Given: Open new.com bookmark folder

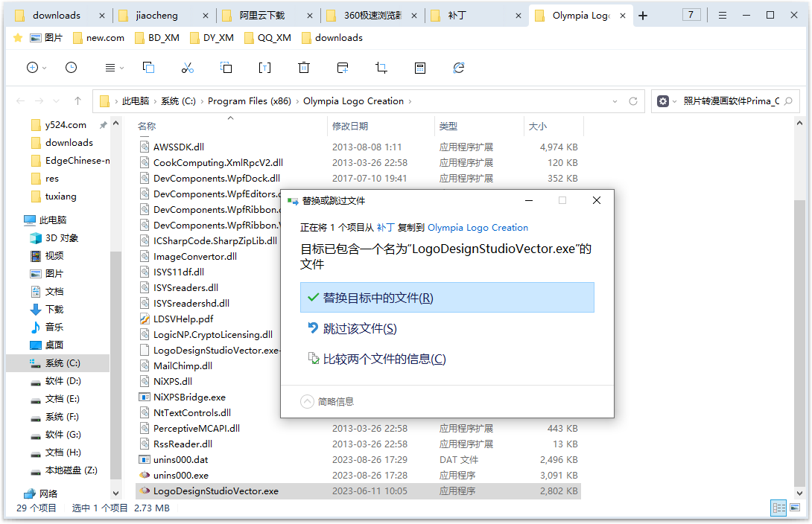Looking at the screenshot, I should point(99,38).
